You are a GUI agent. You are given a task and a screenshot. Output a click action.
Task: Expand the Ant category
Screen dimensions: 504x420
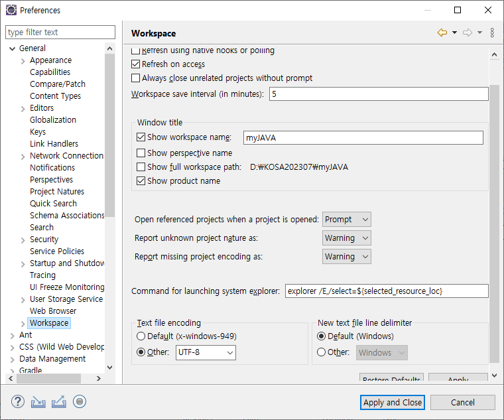pos(12,336)
